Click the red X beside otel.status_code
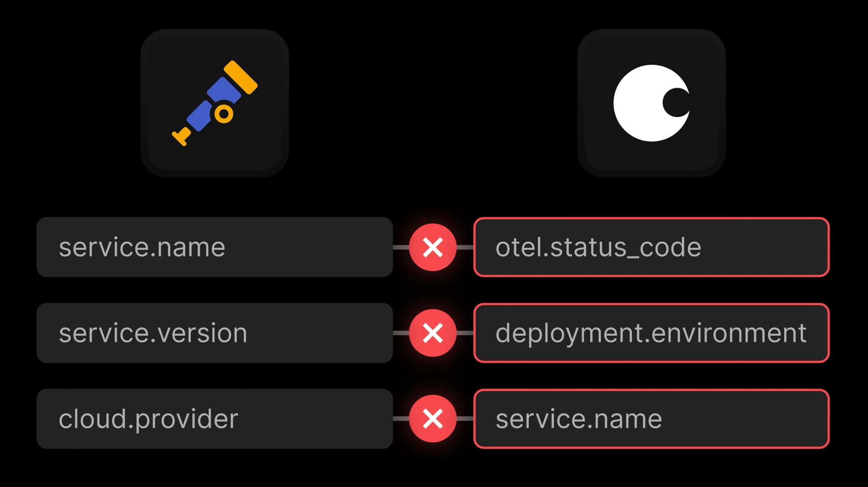This screenshot has height=487, width=868. click(433, 247)
